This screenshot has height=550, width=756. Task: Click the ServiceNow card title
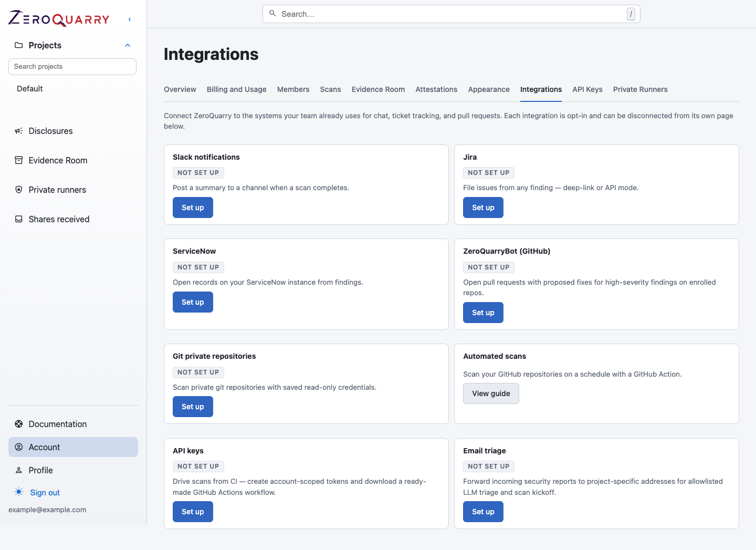[194, 251]
